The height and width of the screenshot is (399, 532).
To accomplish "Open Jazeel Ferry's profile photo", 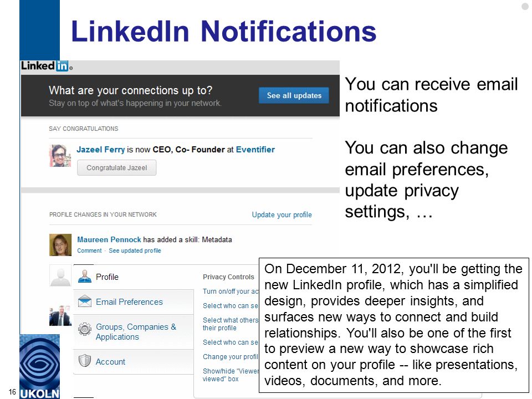I will point(60,156).
